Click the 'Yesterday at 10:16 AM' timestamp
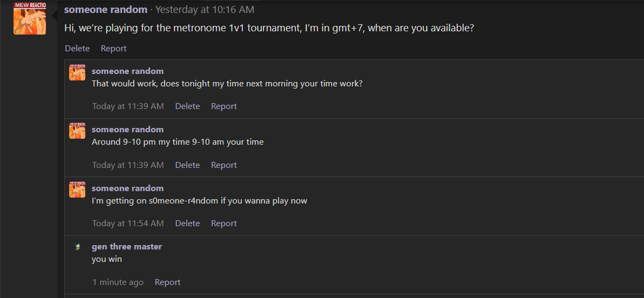The image size is (644, 298). pos(205,9)
